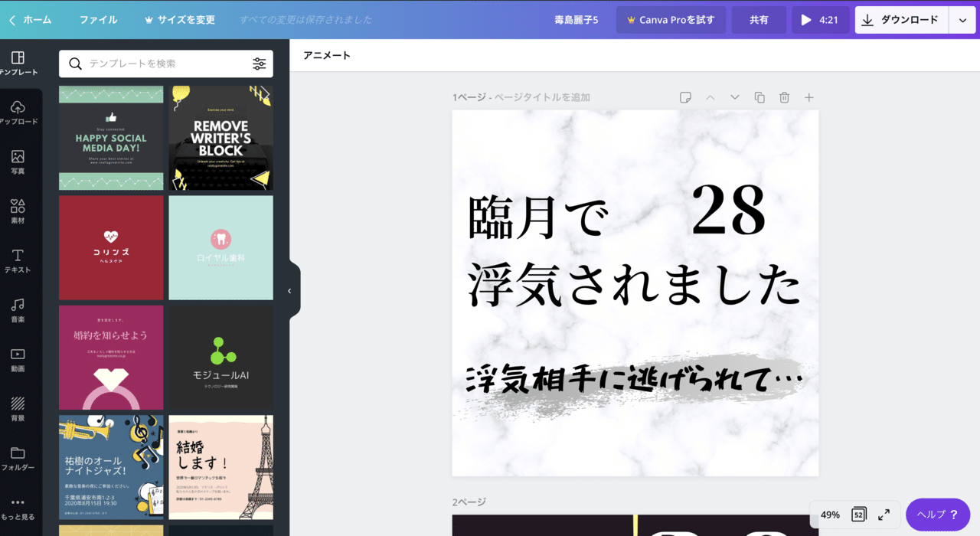The height and width of the screenshot is (536, 980).
Task: Select Remove Writer's Block template
Action: 221,138
